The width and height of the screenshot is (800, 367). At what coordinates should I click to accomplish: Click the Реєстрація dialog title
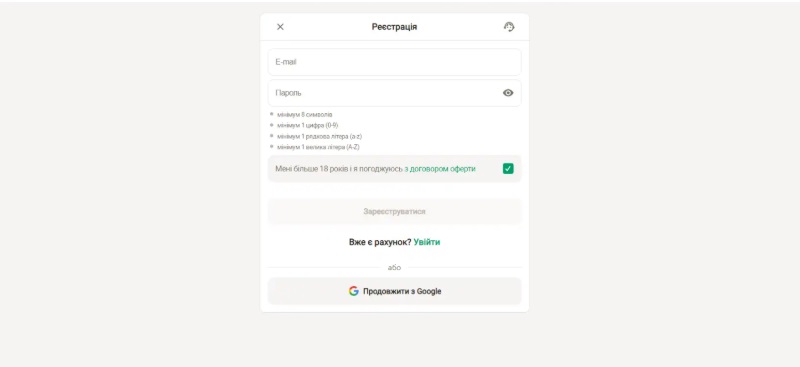(394, 27)
